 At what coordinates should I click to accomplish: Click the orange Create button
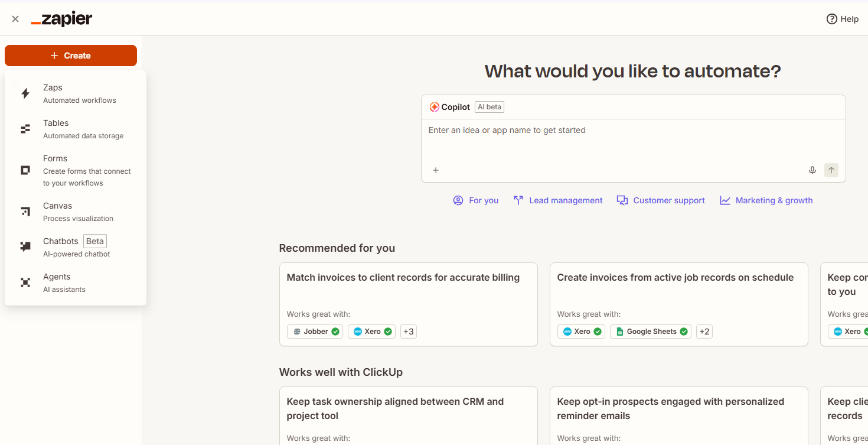point(71,56)
